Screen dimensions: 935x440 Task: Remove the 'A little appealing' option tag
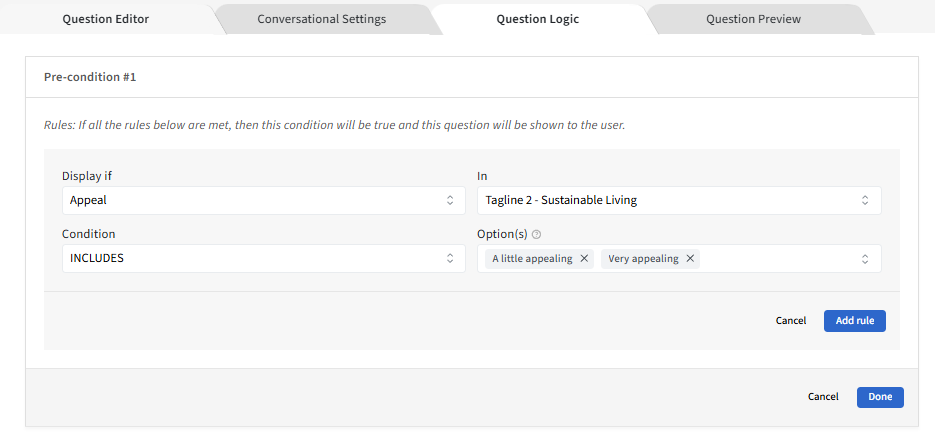[x=584, y=259]
